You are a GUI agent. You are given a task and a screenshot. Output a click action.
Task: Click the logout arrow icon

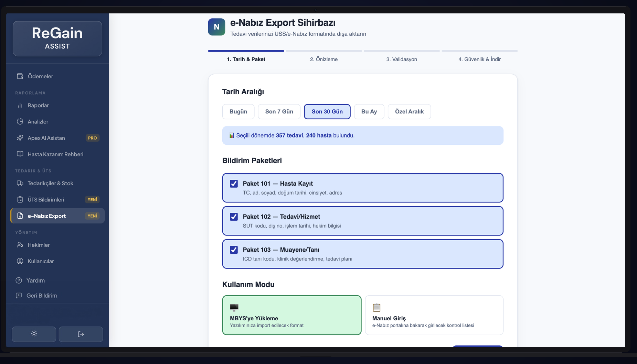point(81,334)
